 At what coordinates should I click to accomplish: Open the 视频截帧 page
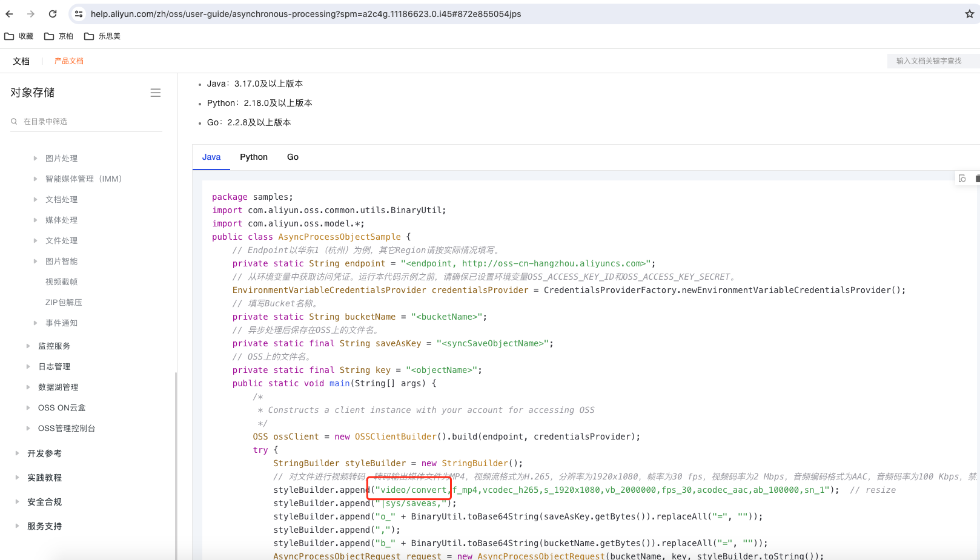coord(61,282)
